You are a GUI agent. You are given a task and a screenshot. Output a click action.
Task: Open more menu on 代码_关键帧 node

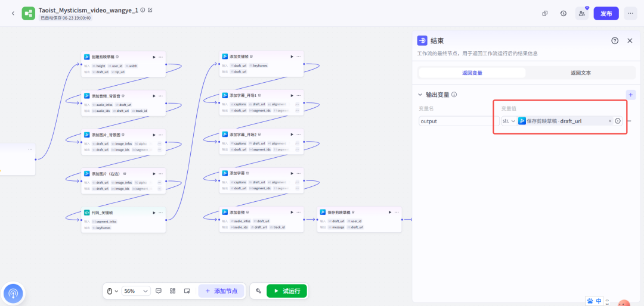(160, 213)
